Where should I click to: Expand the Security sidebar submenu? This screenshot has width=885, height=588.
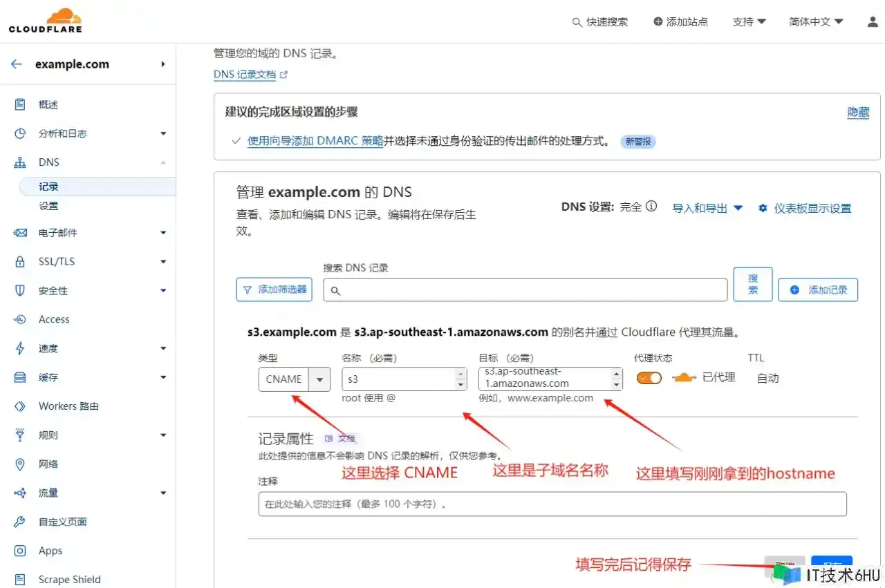tap(163, 291)
